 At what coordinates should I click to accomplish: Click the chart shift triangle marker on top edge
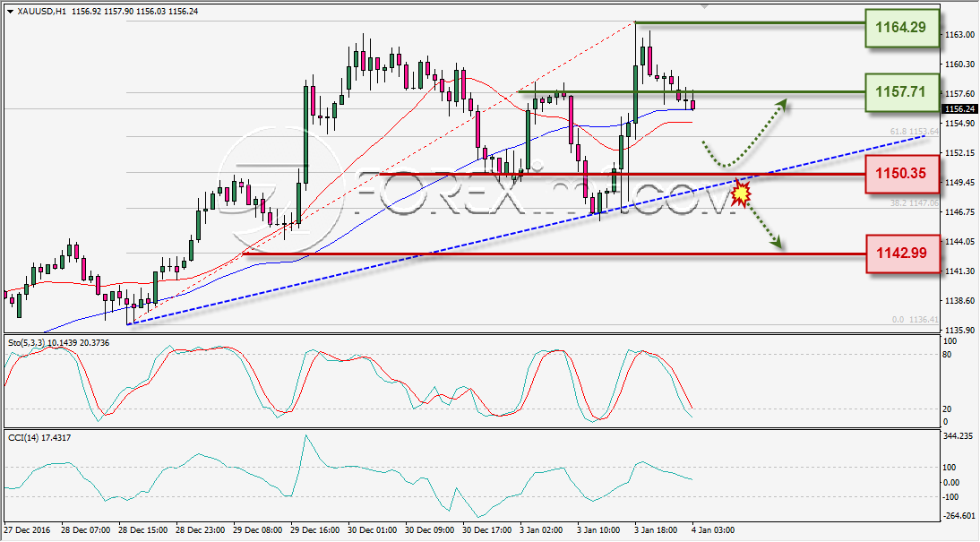704,6
